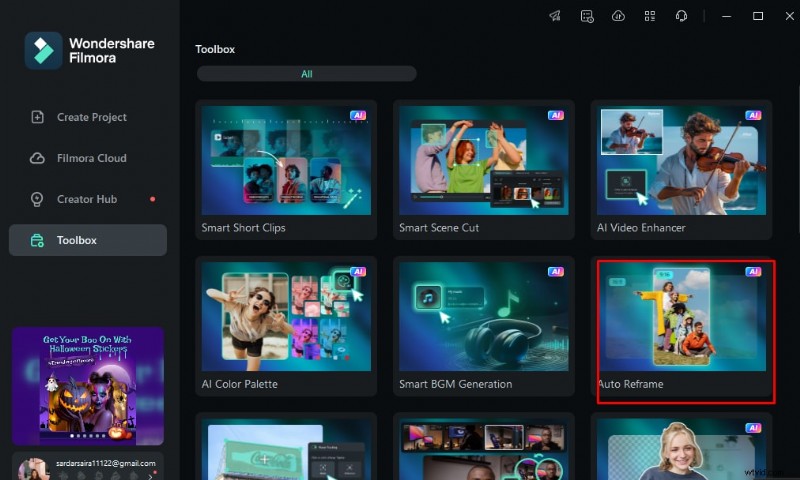Select the All filter tab
The height and width of the screenshot is (480, 800).
pos(307,74)
